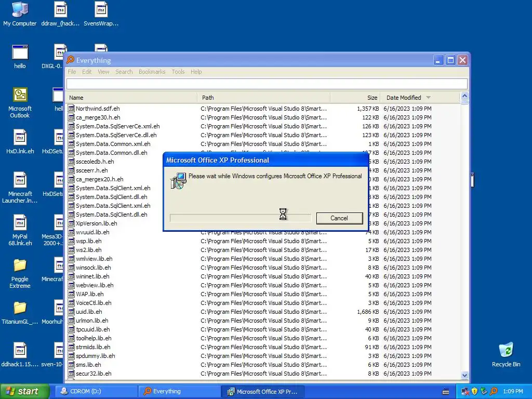The image size is (532, 399).
Task: Open the View menu in Everything
Action: coord(103,72)
